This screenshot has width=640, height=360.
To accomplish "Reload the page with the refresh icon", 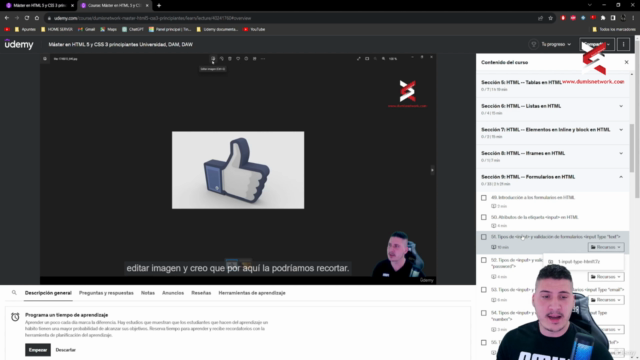I will click(27, 18).
